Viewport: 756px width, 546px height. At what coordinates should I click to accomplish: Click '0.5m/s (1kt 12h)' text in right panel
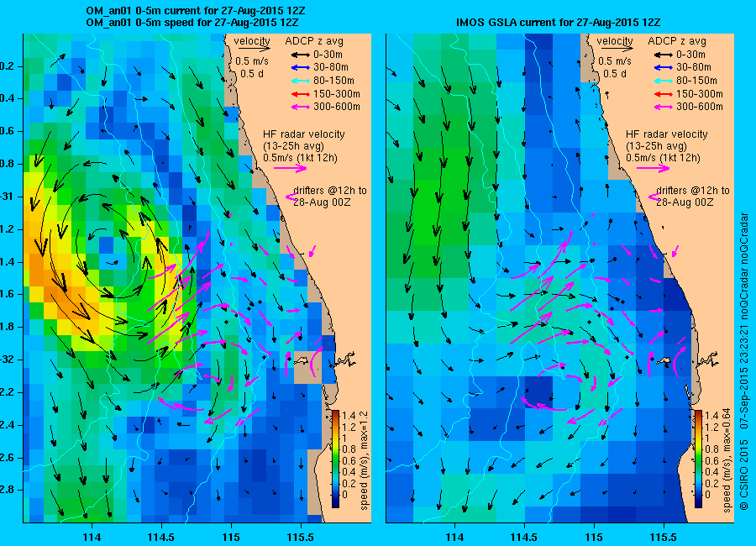coord(664,158)
